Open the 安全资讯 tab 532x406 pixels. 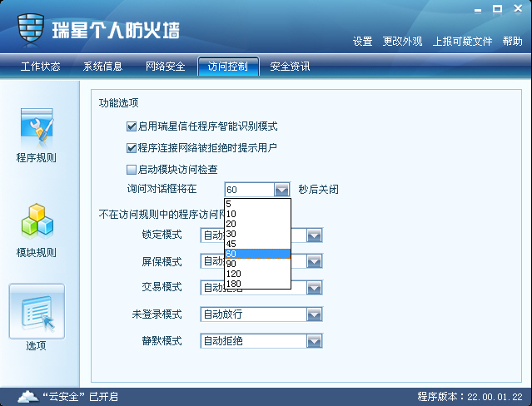290,67
